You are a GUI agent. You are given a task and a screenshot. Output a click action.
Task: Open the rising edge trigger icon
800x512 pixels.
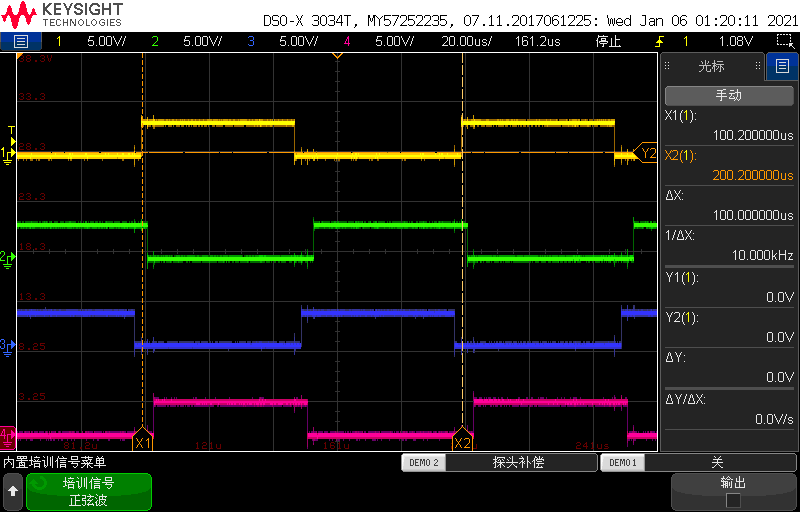[x=660, y=41]
